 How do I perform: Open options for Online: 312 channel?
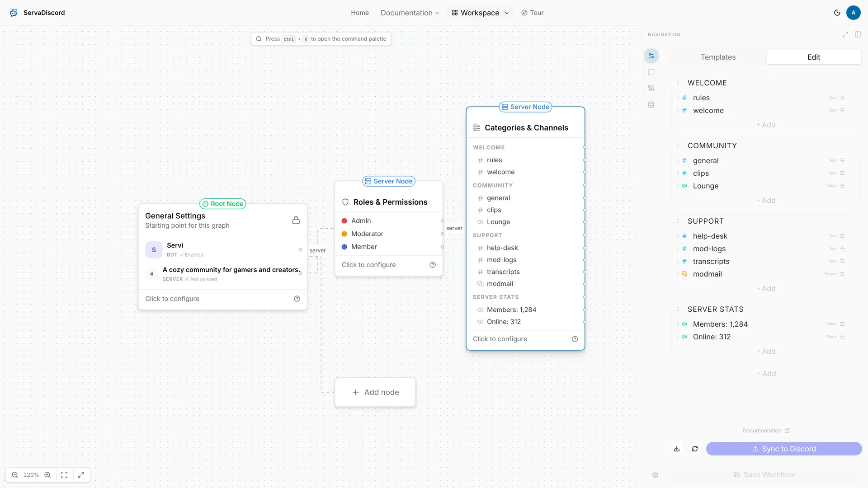click(842, 337)
